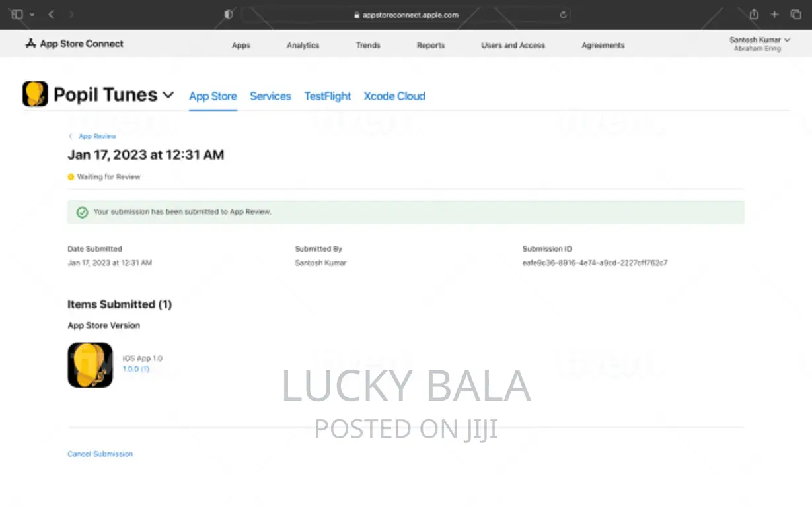
Task: Open the Trends menu
Action: pyautogui.click(x=368, y=46)
